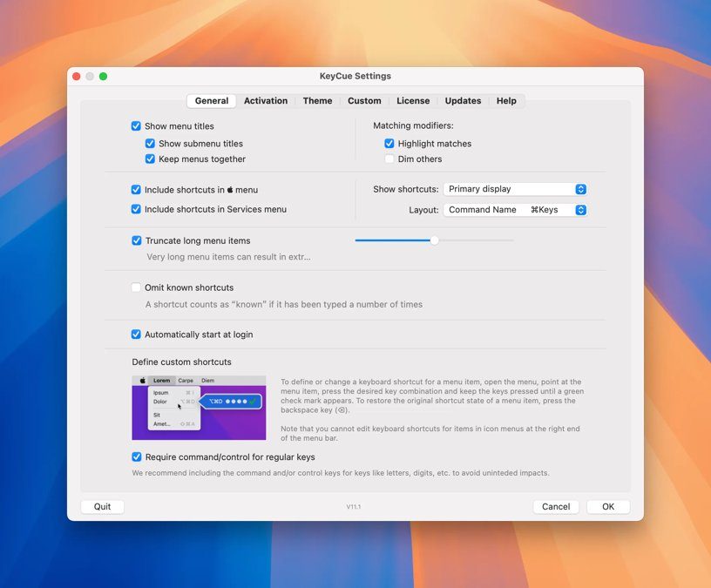The height and width of the screenshot is (588, 711).
Task: Click the custom shortcuts preview image
Action: point(199,408)
